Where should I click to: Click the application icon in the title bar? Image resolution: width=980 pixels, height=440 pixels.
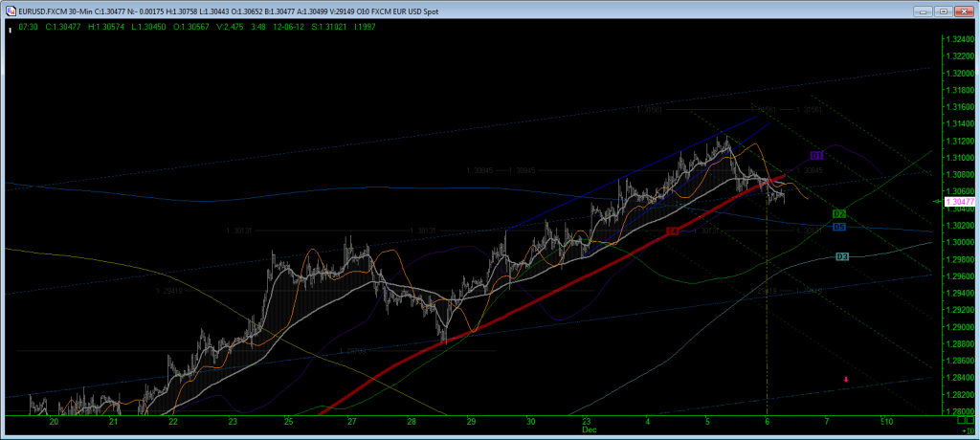(x=11, y=11)
